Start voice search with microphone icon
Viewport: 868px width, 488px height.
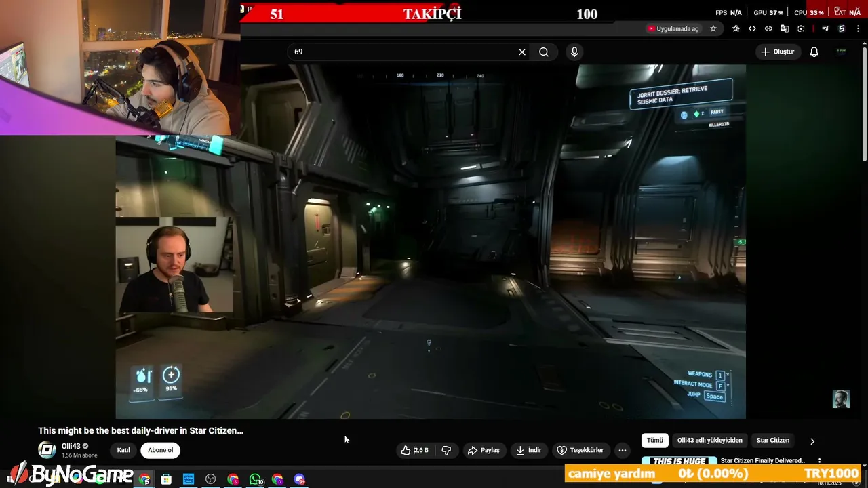click(574, 52)
